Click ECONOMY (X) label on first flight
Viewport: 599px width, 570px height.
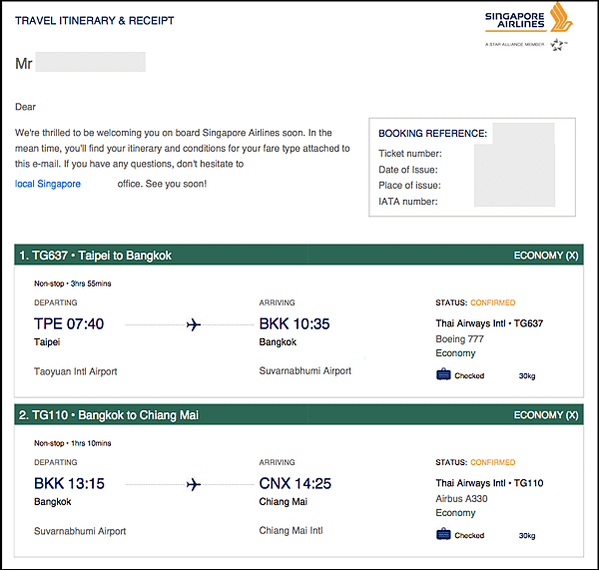pyautogui.click(x=546, y=255)
